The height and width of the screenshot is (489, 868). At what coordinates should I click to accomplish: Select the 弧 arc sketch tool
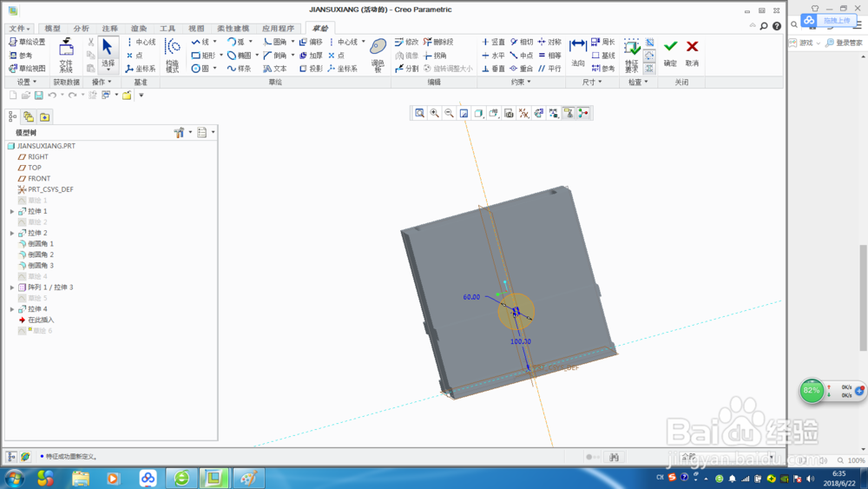point(236,42)
